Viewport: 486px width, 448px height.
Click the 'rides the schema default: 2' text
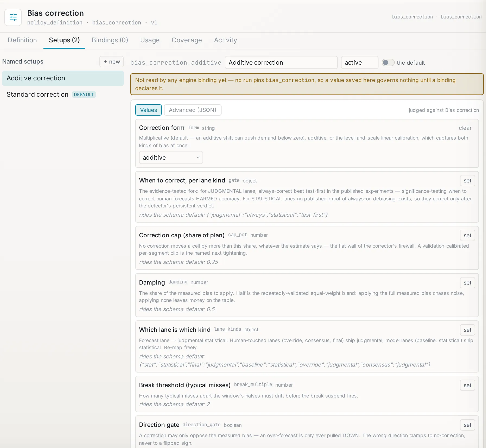pos(174,404)
